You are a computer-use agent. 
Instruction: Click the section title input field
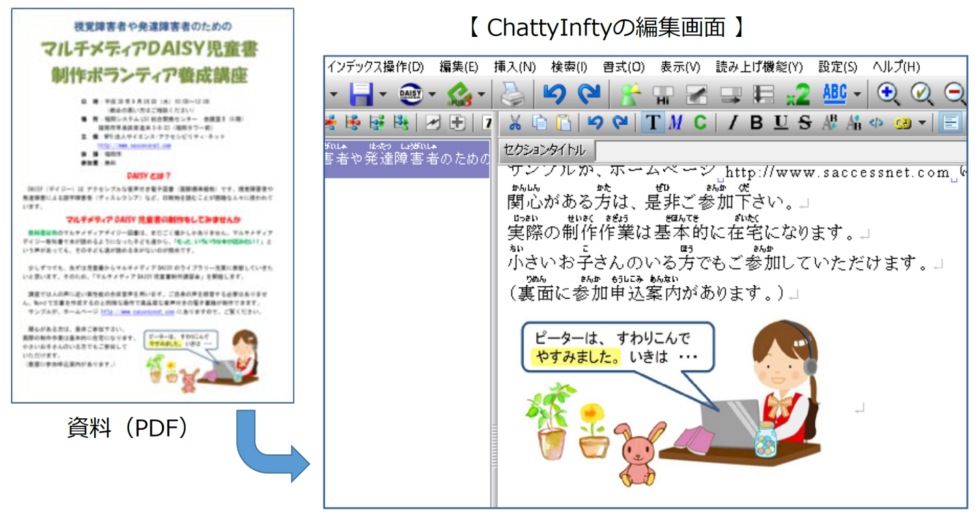pos(782,150)
